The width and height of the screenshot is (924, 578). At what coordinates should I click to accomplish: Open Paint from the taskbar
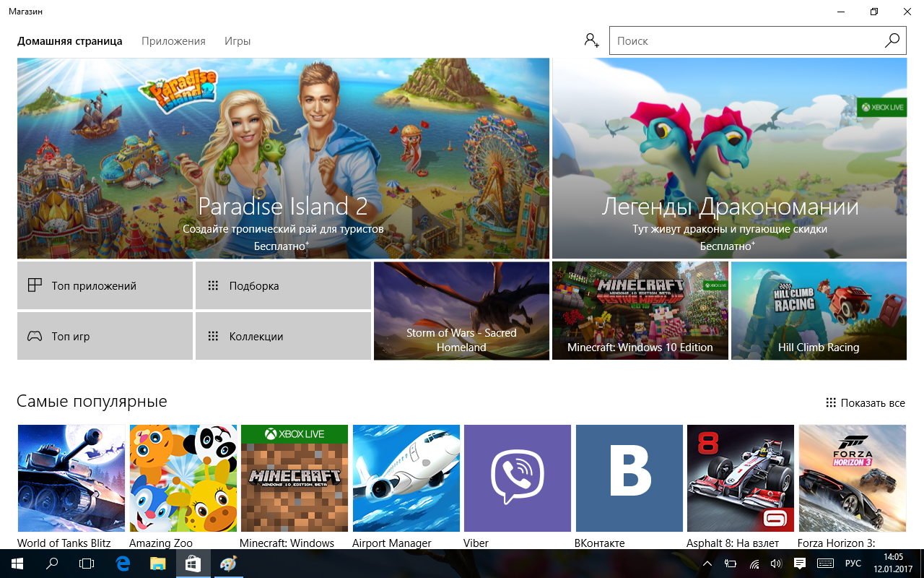point(228,564)
